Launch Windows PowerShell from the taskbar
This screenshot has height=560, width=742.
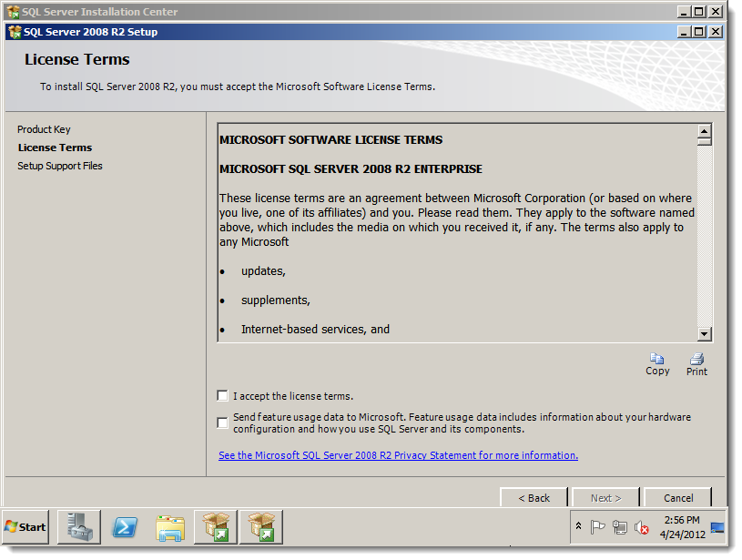125,527
